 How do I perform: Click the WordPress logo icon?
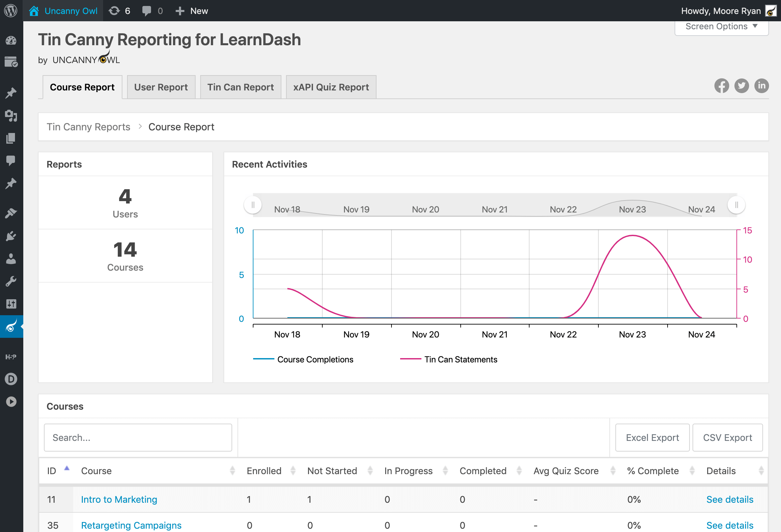tap(11, 11)
